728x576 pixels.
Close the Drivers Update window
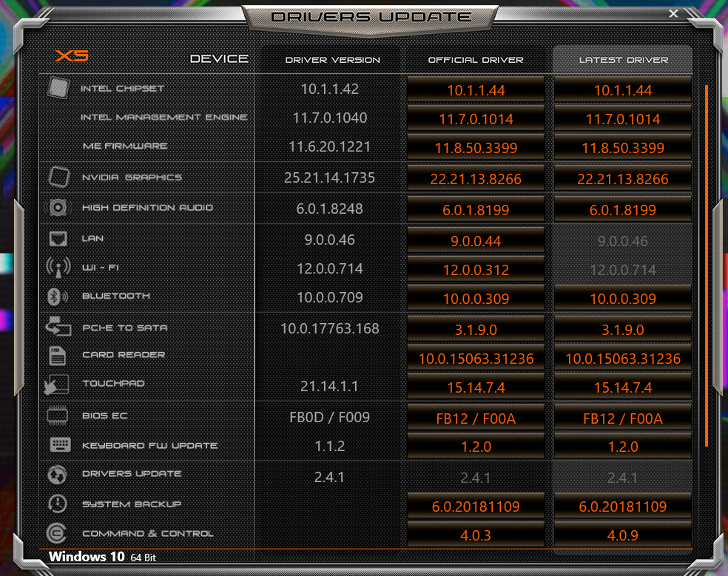(673, 13)
